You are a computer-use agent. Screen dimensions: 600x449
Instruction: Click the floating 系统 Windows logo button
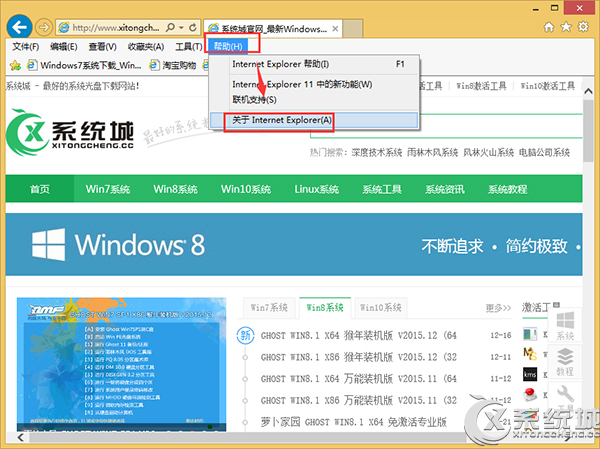click(x=565, y=325)
